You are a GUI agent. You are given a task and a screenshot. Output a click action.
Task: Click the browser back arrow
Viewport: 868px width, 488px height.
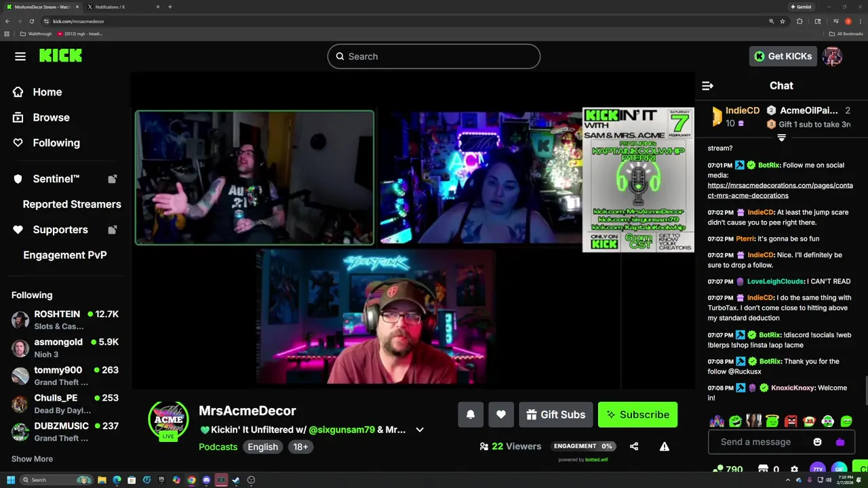coord(7,21)
